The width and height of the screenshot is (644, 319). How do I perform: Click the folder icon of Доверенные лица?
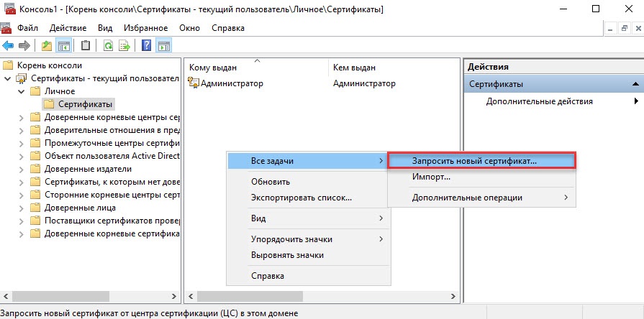pos(36,208)
